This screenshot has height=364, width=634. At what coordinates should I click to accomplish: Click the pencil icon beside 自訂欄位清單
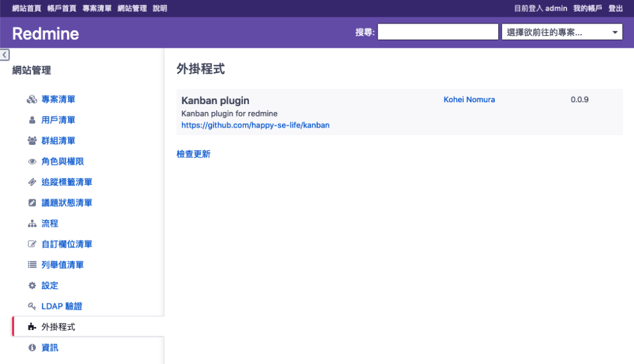coord(32,244)
